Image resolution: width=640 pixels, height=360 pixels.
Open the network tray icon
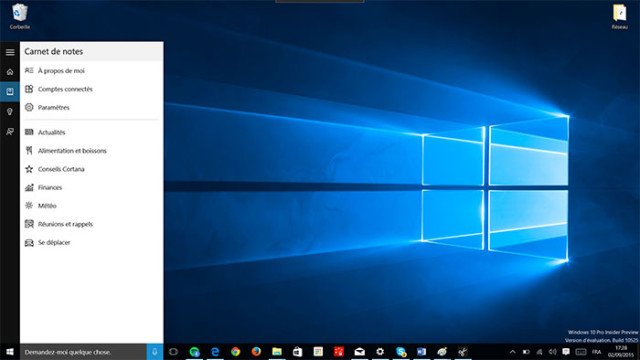pos(540,352)
